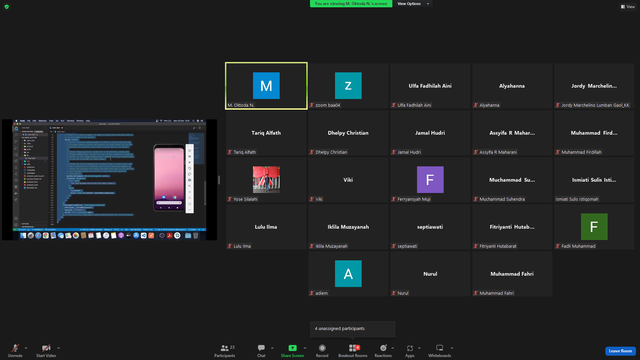Select the Alyahanna participant tile
640x360 pixels.
point(512,86)
